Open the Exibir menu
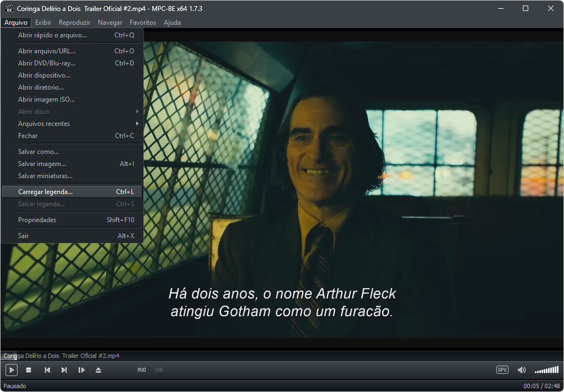The width and height of the screenshot is (564, 392). click(43, 23)
